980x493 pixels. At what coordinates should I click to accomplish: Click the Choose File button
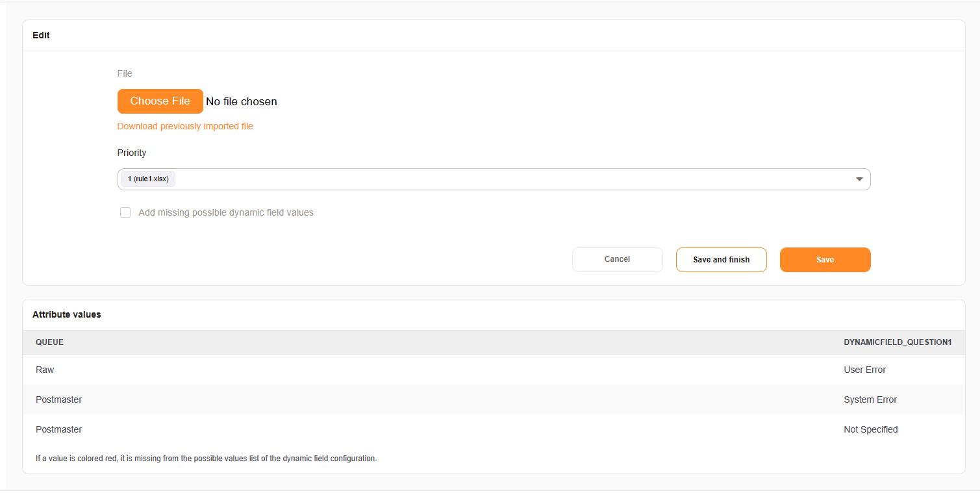pyautogui.click(x=160, y=101)
